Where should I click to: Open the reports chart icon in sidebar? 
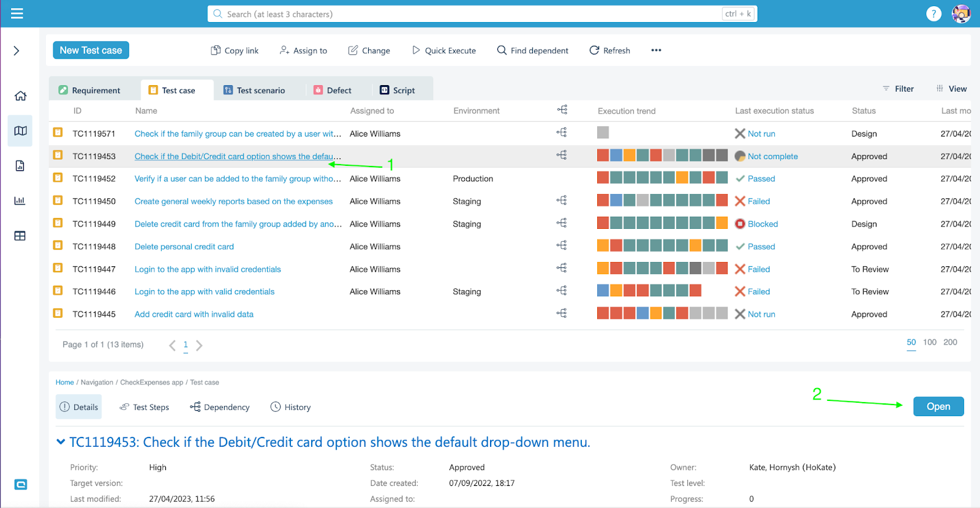click(x=20, y=201)
